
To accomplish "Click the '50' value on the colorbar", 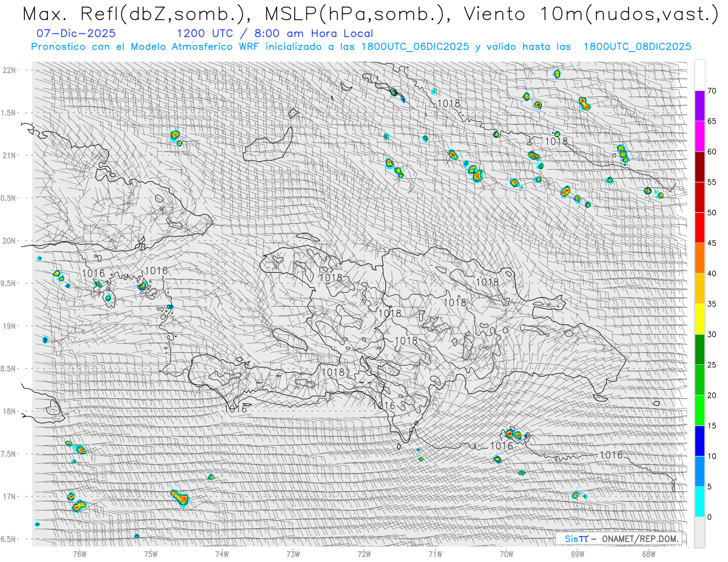I will (x=712, y=213).
